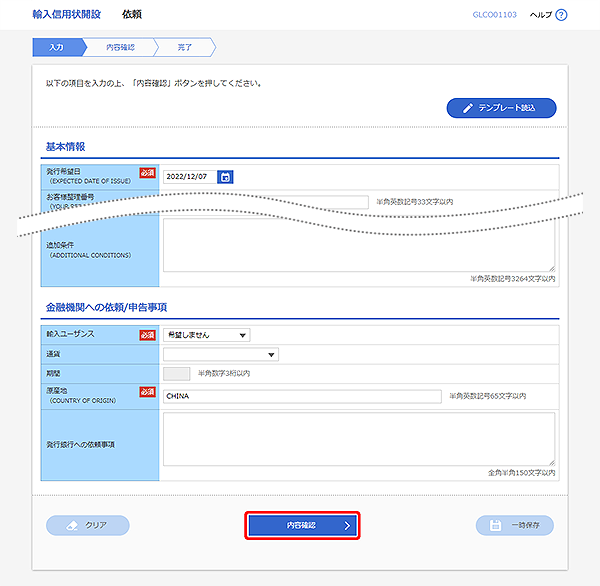Viewport: 600px width, 586px height.
Task: Click the 発行希望日 date field
Action: point(188,177)
